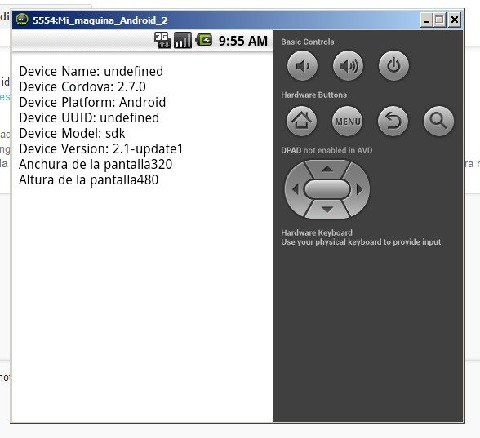
Task: Go back with the Back hardware button
Action: pos(393,121)
